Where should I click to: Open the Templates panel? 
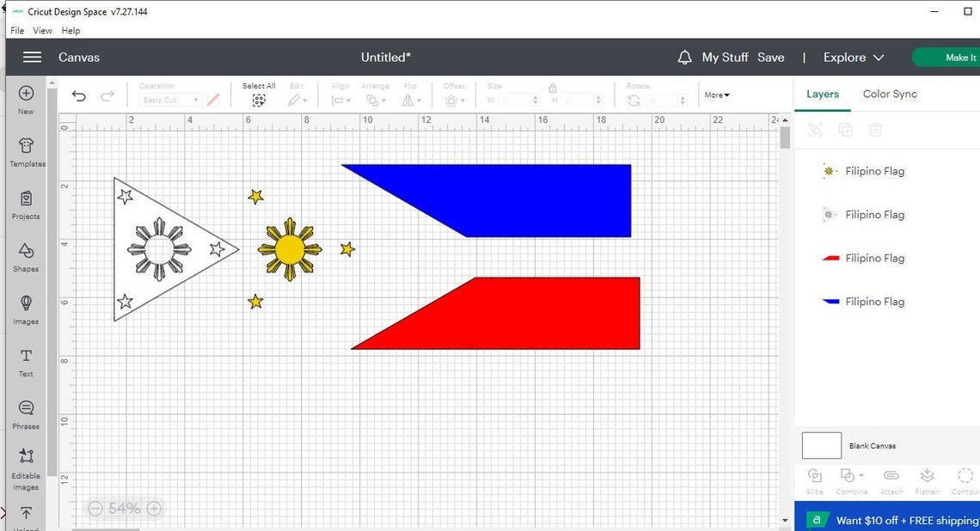(26, 152)
